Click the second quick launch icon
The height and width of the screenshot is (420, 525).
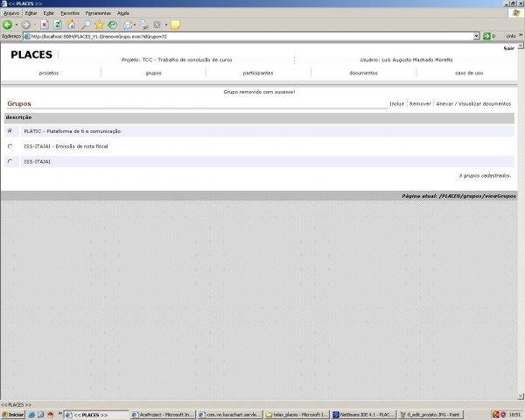41,415
